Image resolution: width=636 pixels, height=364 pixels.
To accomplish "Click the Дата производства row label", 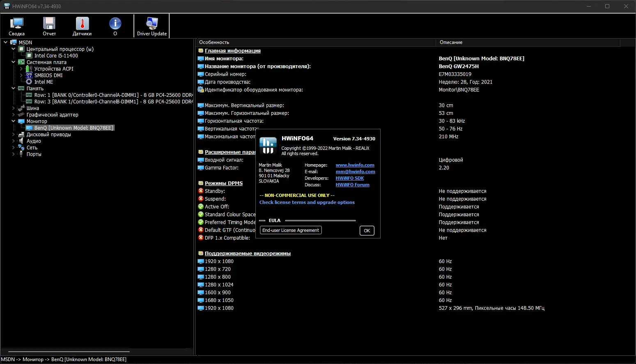I will click(x=227, y=82).
